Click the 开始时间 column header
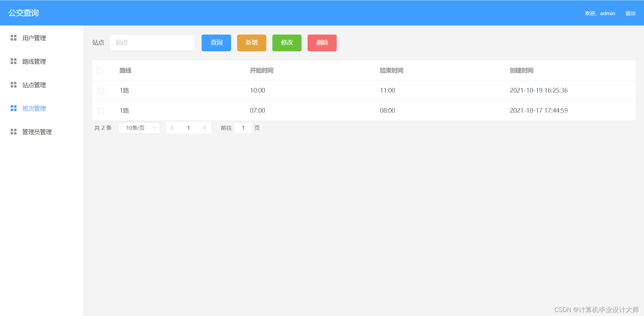Screen dimensions: 644x316 (x=262, y=70)
